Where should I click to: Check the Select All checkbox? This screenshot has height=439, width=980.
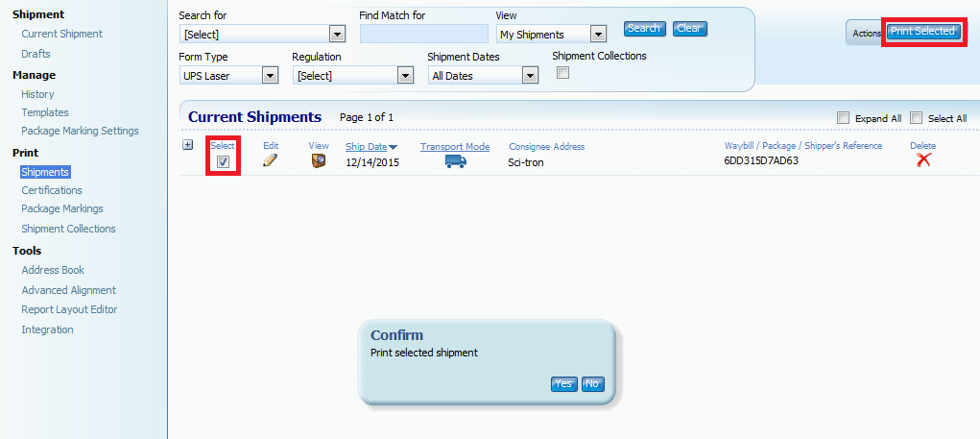[916, 118]
